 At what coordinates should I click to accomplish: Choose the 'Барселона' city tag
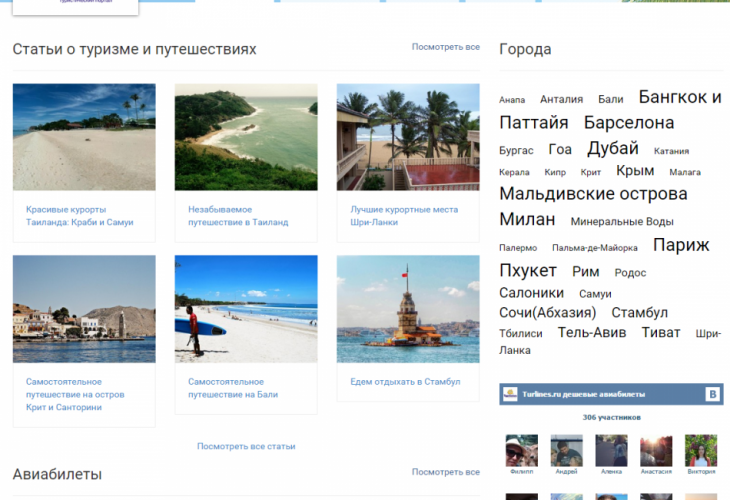pos(629,123)
